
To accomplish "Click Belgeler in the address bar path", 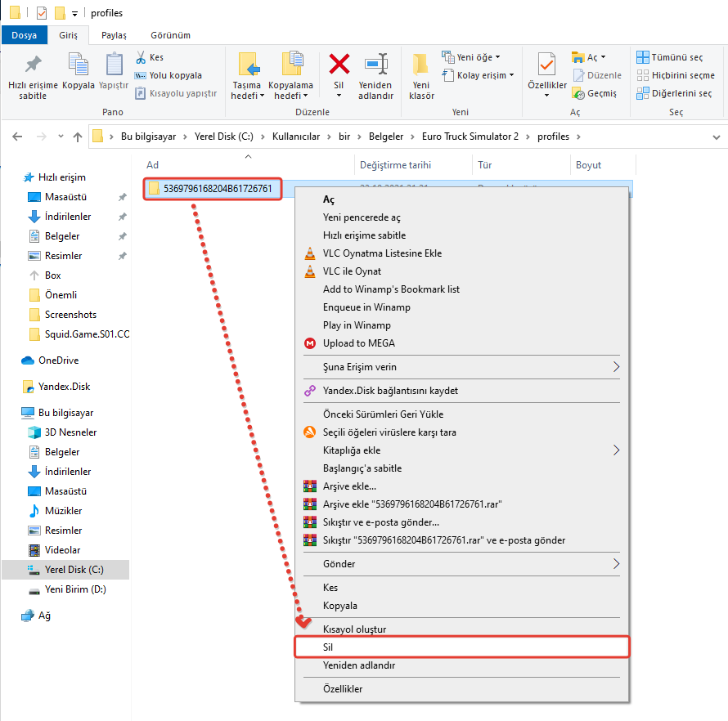I will (386, 137).
